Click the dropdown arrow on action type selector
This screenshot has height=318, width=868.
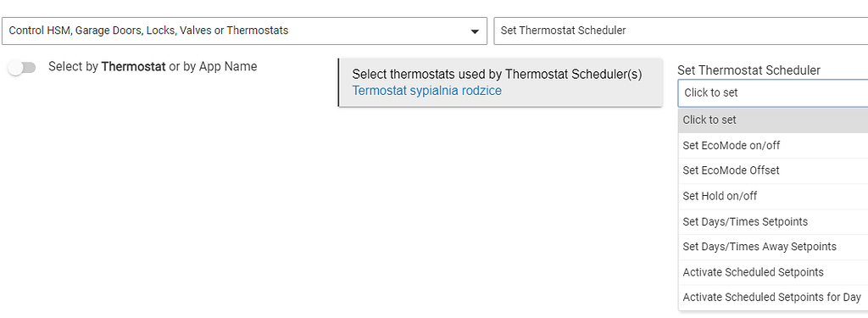click(475, 31)
